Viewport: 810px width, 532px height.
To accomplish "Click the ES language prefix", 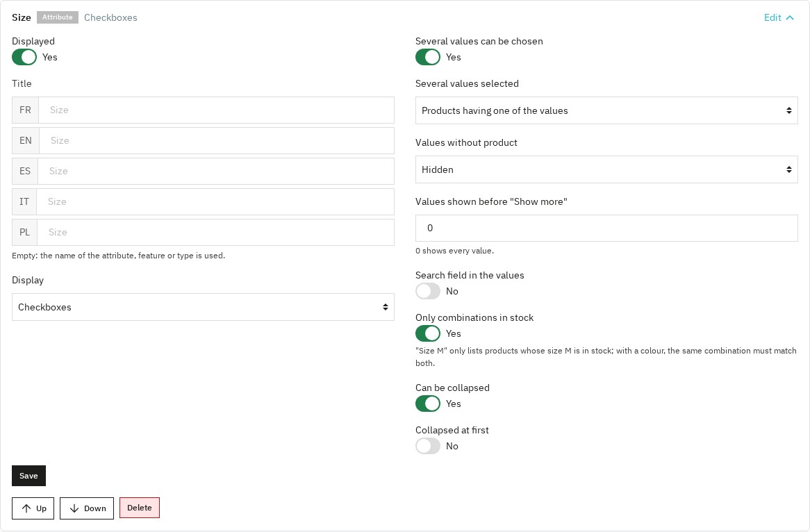I will click(25, 171).
